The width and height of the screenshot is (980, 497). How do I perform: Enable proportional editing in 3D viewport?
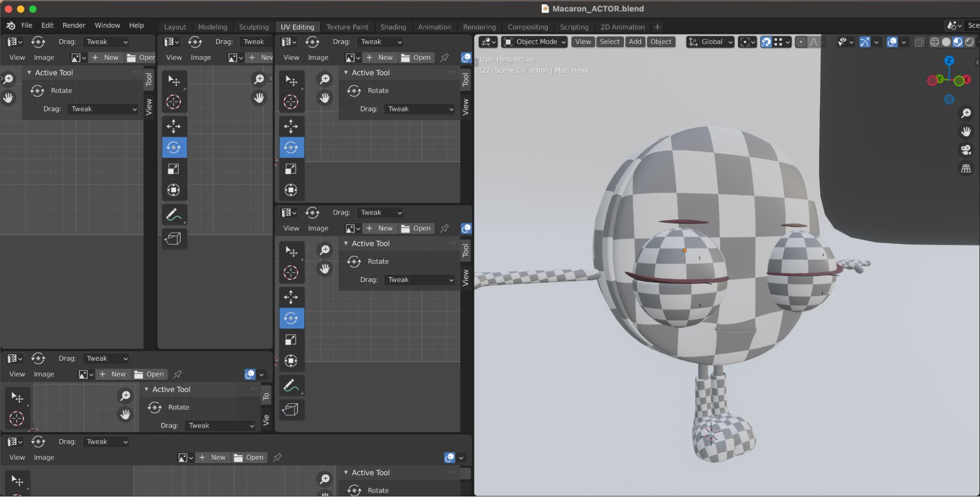click(801, 42)
